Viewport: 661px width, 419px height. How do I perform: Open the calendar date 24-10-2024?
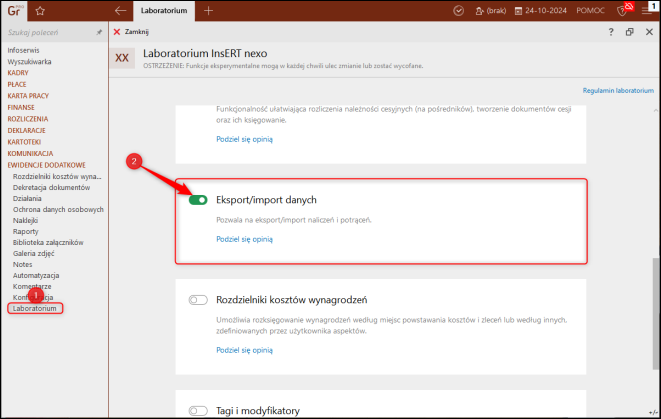pyautogui.click(x=540, y=11)
